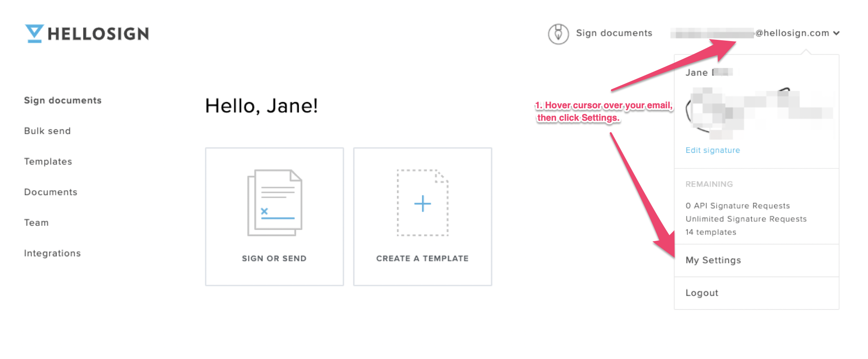The height and width of the screenshot is (359, 868).
Task: Open Bulk send in the sidebar
Action: [x=48, y=131]
